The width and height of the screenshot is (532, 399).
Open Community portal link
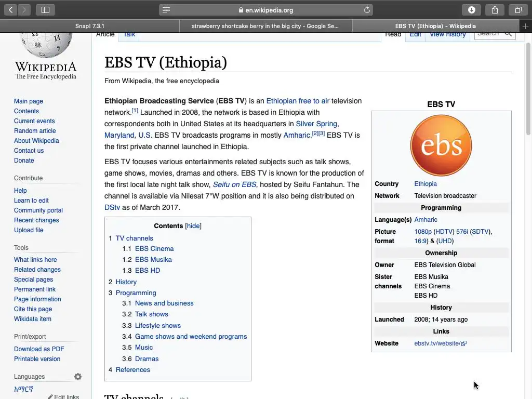pyautogui.click(x=38, y=210)
